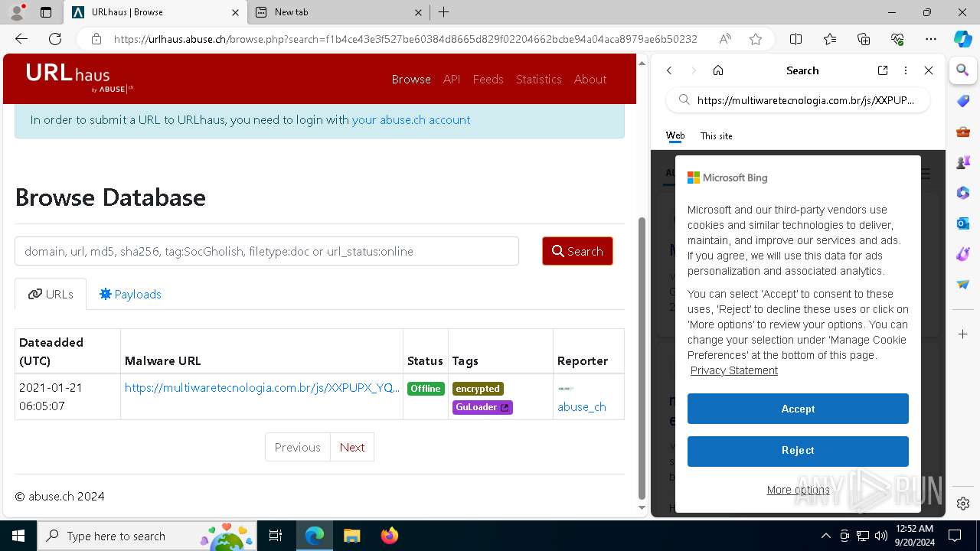
Task: Reject Bing cookies
Action: click(798, 451)
